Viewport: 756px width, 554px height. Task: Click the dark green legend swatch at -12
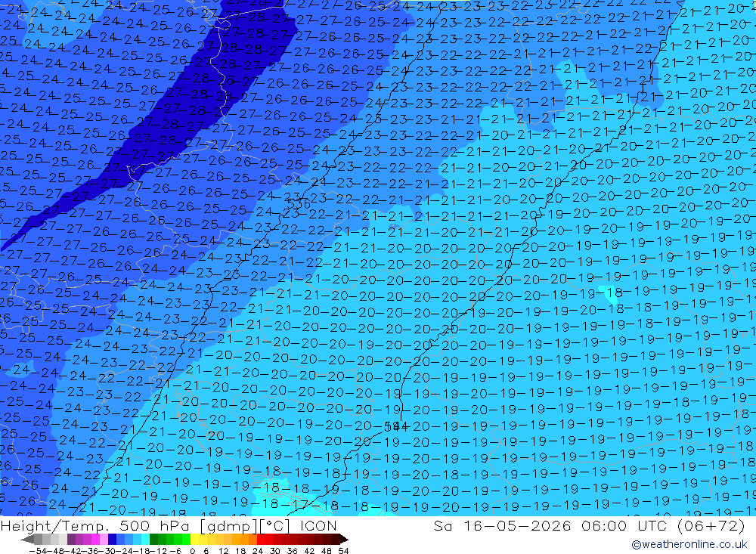(x=153, y=540)
